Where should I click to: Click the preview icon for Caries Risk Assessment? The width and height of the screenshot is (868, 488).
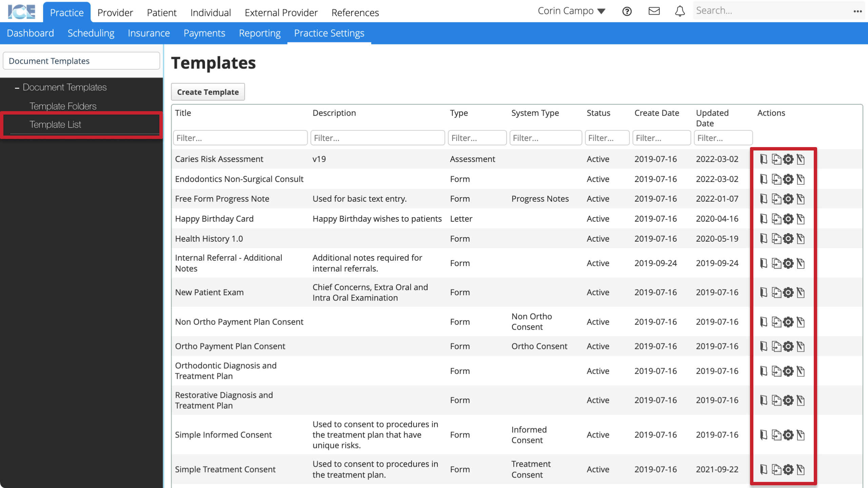tap(764, 159)
